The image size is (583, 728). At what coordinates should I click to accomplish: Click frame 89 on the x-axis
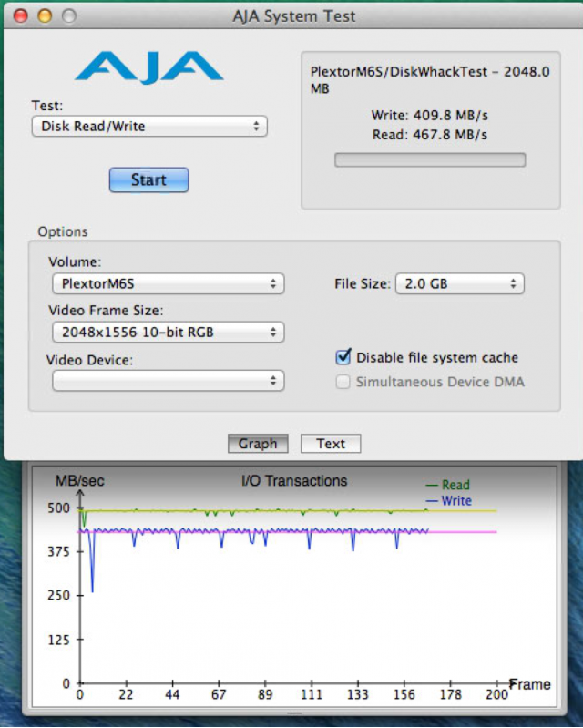click(265, 694)
